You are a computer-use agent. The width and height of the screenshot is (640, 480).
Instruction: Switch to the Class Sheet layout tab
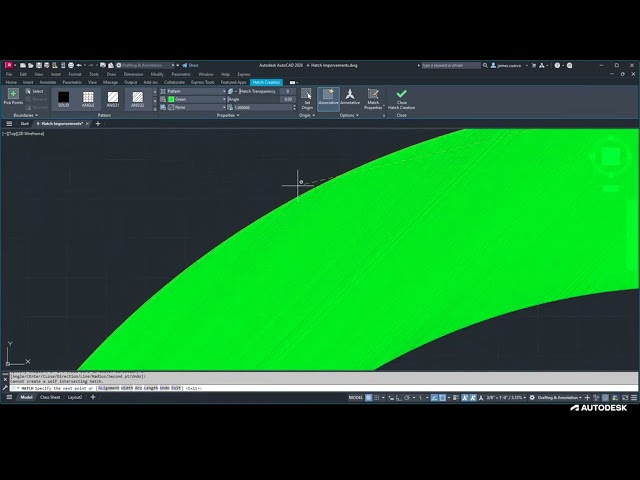50,397
